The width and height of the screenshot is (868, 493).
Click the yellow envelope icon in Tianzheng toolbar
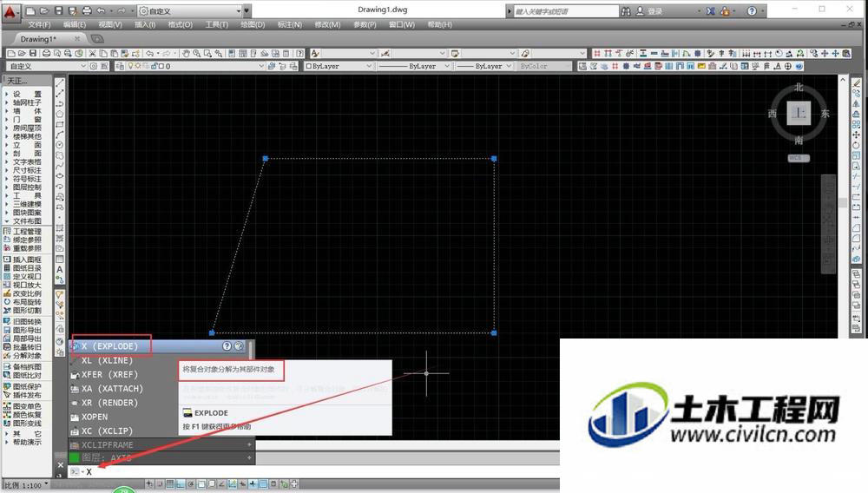(x=701, y=66)
